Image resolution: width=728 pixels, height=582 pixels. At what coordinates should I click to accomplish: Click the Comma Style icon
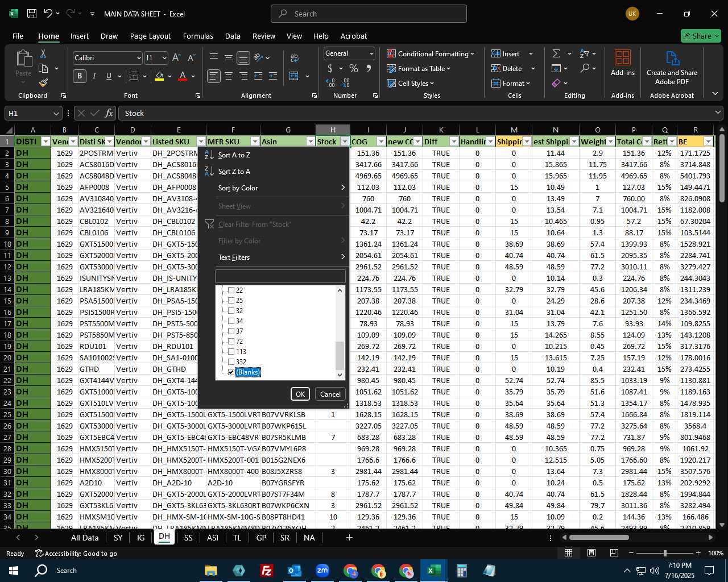[x=369, y=68]
